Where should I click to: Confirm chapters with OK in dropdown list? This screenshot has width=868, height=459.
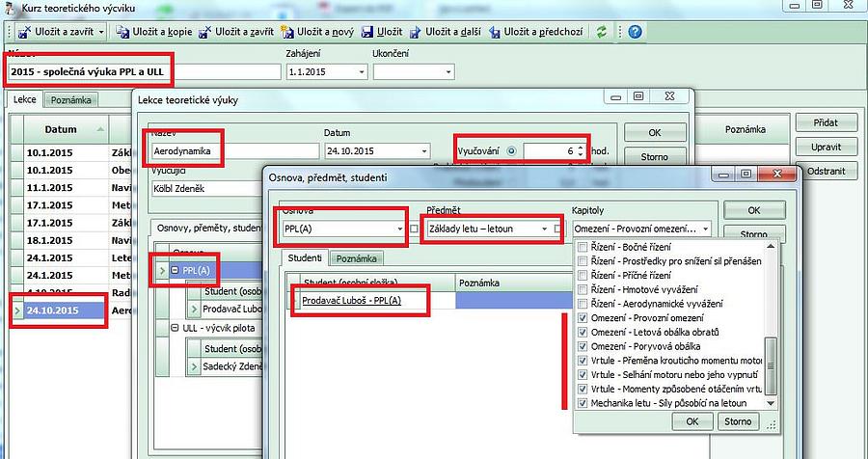click(692, 421)
